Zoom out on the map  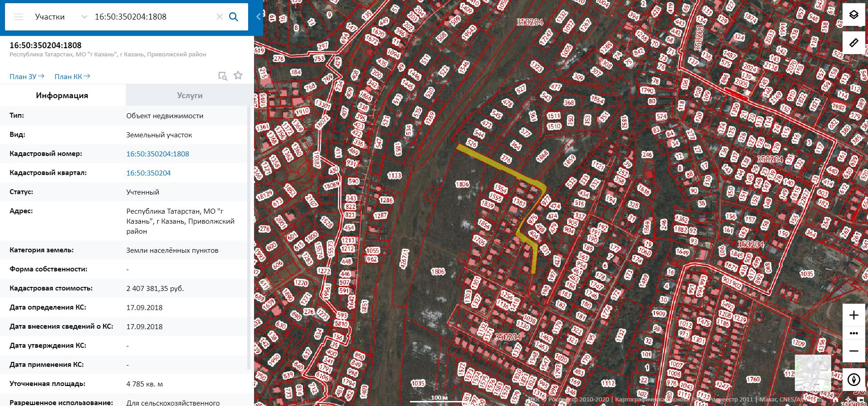click(x=853, y=351)
